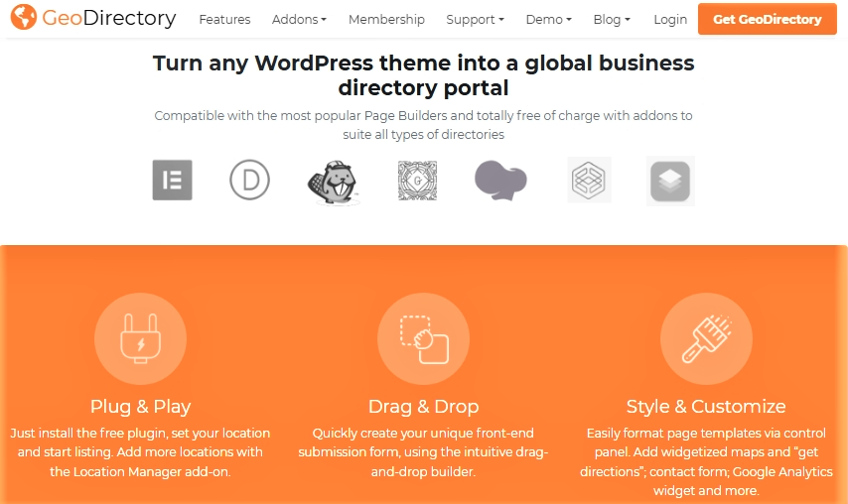Screen dimensions: 848x504
Task: Click the Style & Customize heading
Action: [x=706, y=406]
